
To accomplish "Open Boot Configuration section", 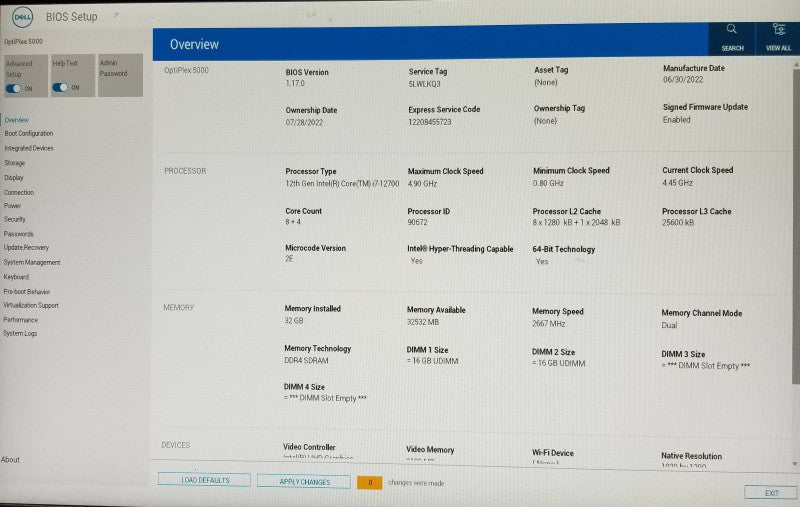I will 29,133.
